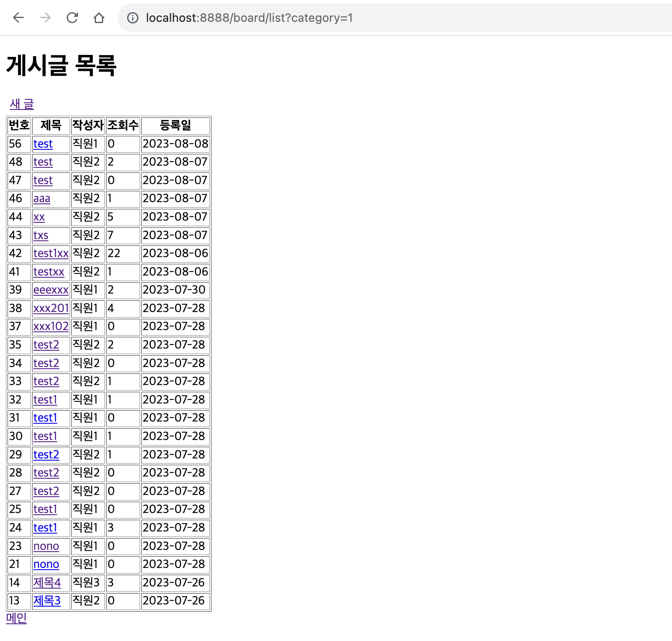
Task: Open the 메인 link below the table
Action: tap(16, 618)
